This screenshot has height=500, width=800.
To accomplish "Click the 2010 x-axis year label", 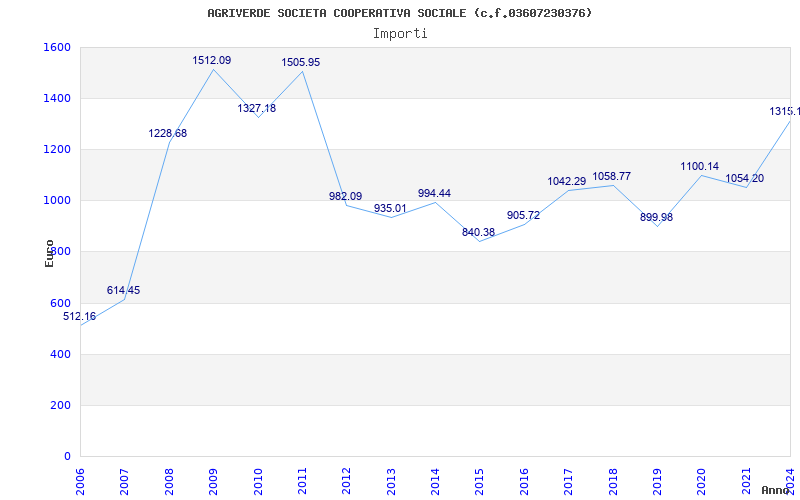I will pyautogui.click(x=258, y=482).
